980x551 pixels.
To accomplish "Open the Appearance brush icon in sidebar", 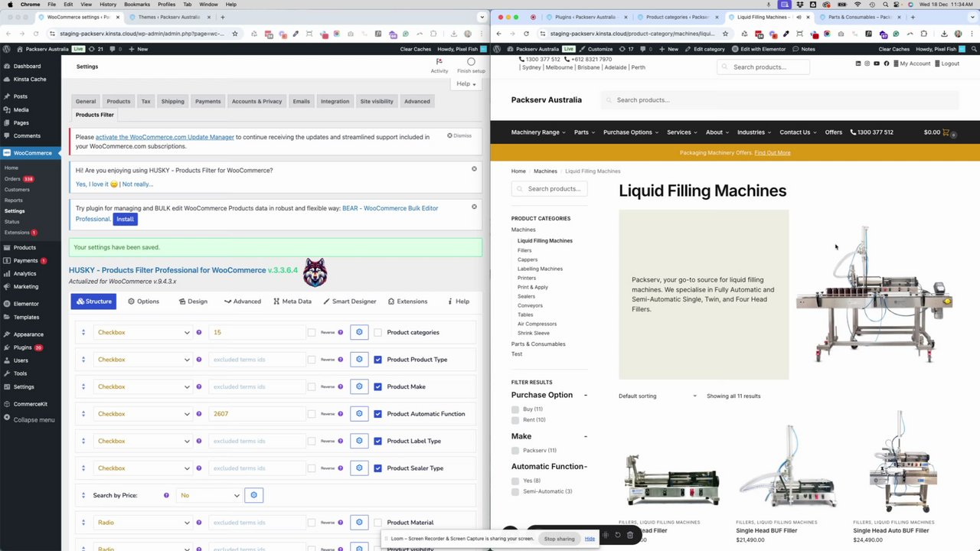I will tap(7, 334).
